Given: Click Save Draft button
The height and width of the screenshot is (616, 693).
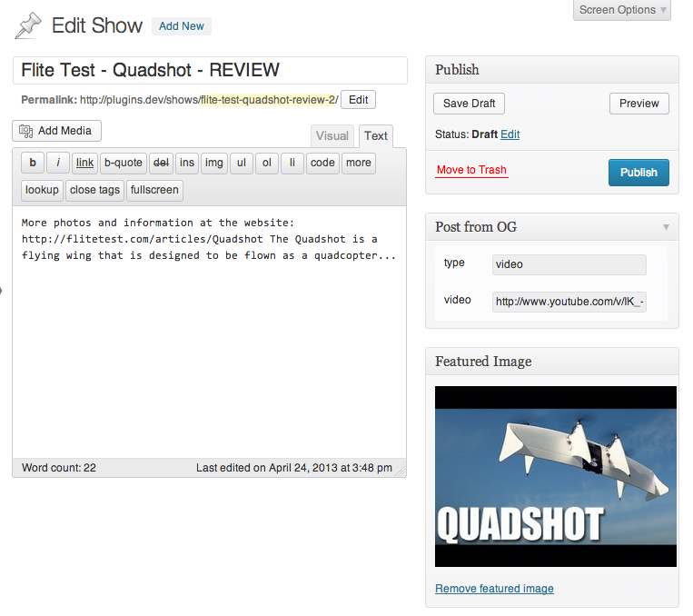Looking at the screenshot, I should [469, 104].
